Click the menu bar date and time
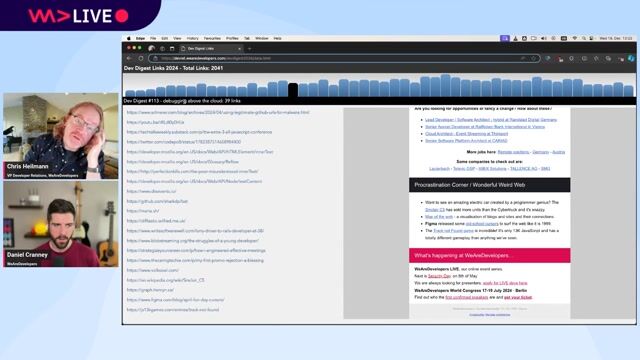This screenshot has height=360, width=640. pos(616,38)
